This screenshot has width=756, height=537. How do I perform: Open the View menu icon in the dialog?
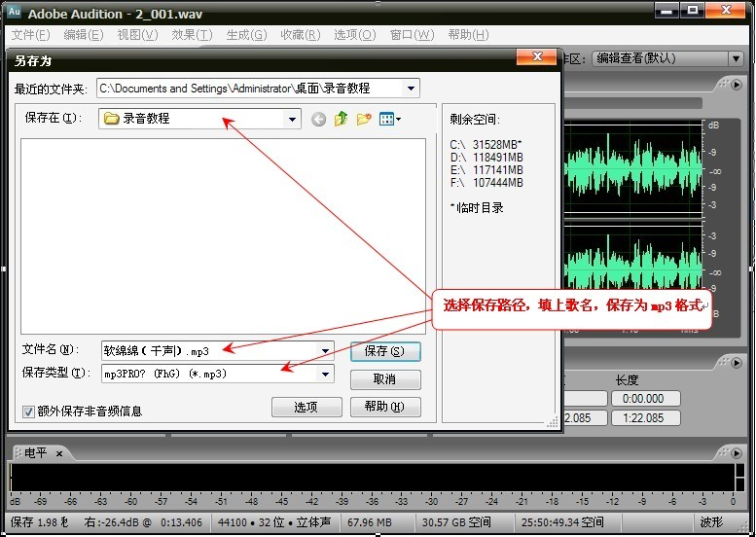pos(389,119)
